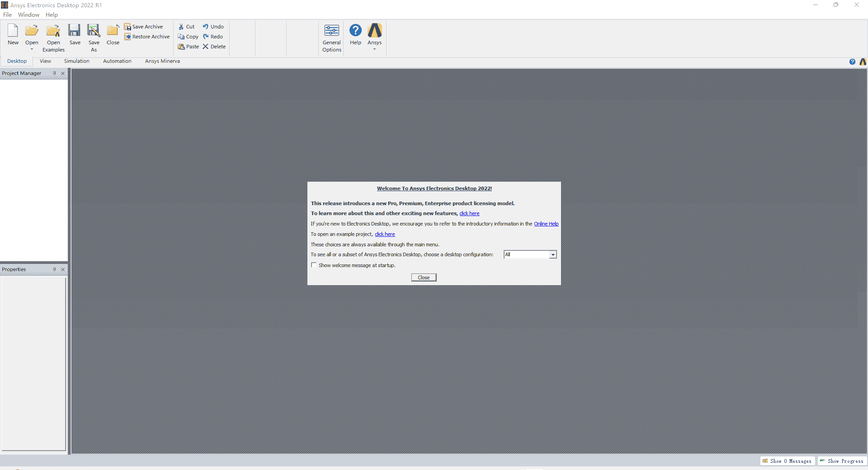
Task: Switch to the Simulation ribbon tab
Action: point(76,61)
